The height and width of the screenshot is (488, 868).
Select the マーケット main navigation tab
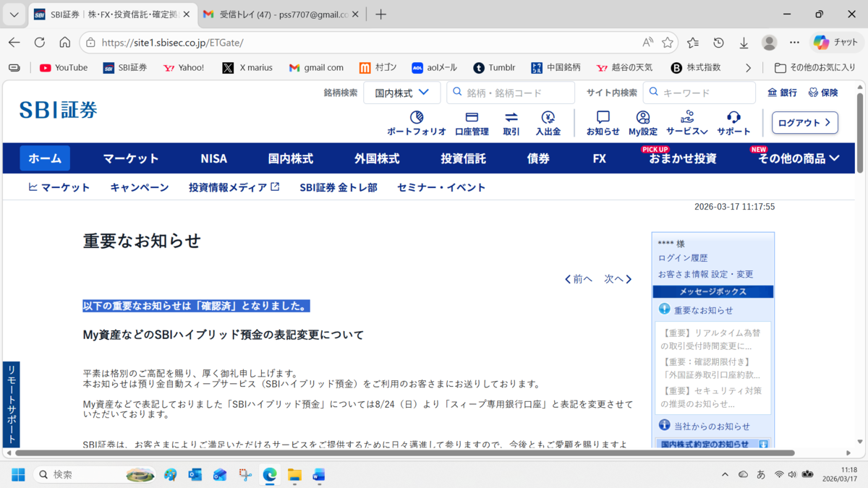131,158
